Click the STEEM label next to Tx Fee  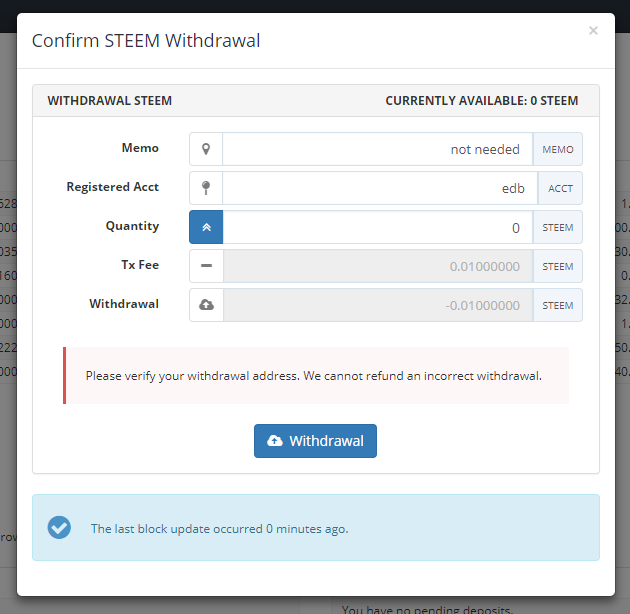click(x=557, y=266)
